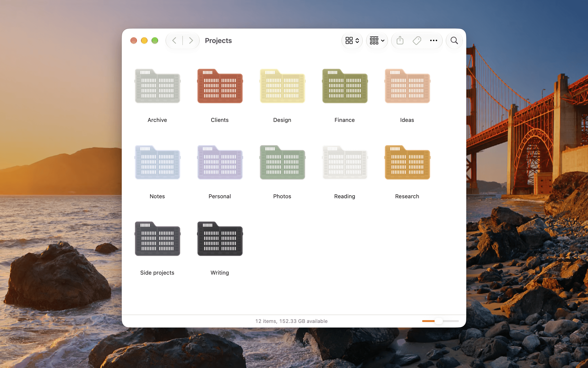Select the red Clients folder icon
This screenshot has width=588, height=368.
(220, 86)
